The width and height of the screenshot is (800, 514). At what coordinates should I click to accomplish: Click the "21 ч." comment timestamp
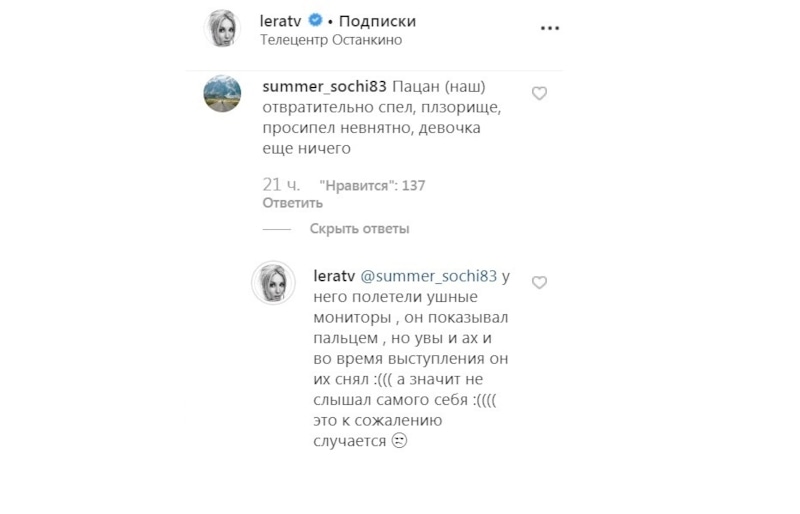(281, 185)
